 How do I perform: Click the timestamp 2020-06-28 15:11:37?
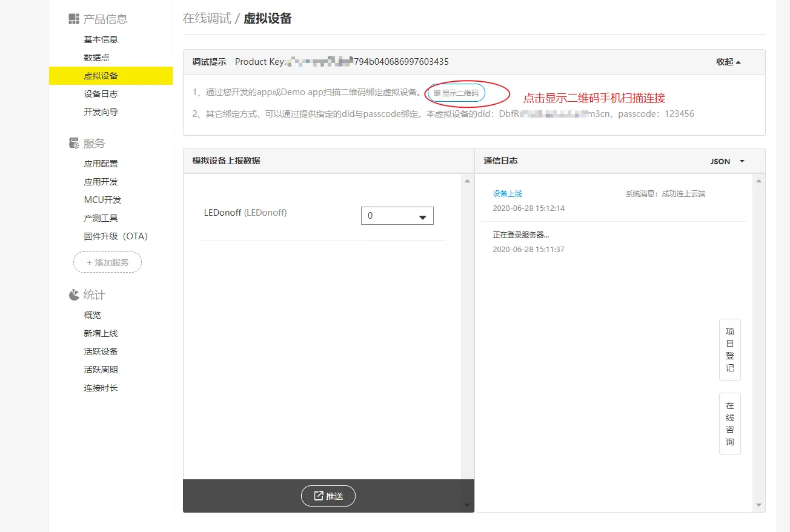[x=528, y=250]
